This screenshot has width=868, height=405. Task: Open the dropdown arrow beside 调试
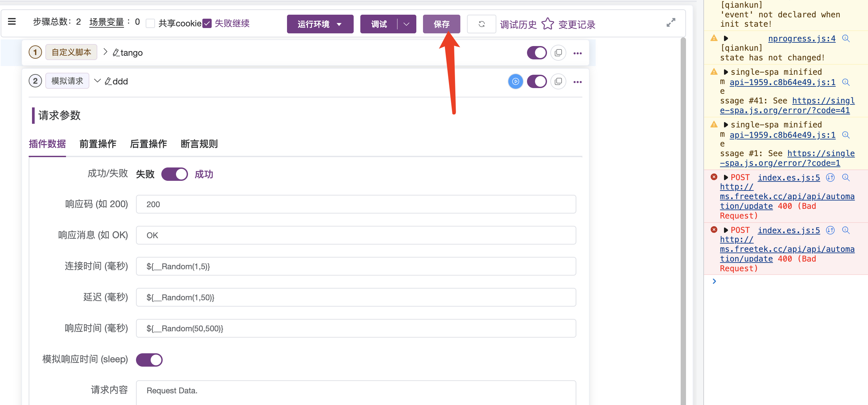(406, 24)
